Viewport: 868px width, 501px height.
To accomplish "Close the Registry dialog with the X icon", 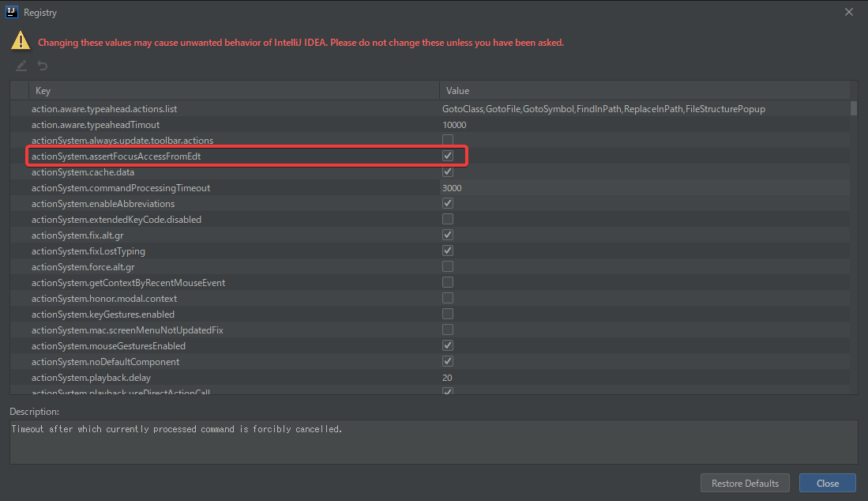I will [849, 13].
